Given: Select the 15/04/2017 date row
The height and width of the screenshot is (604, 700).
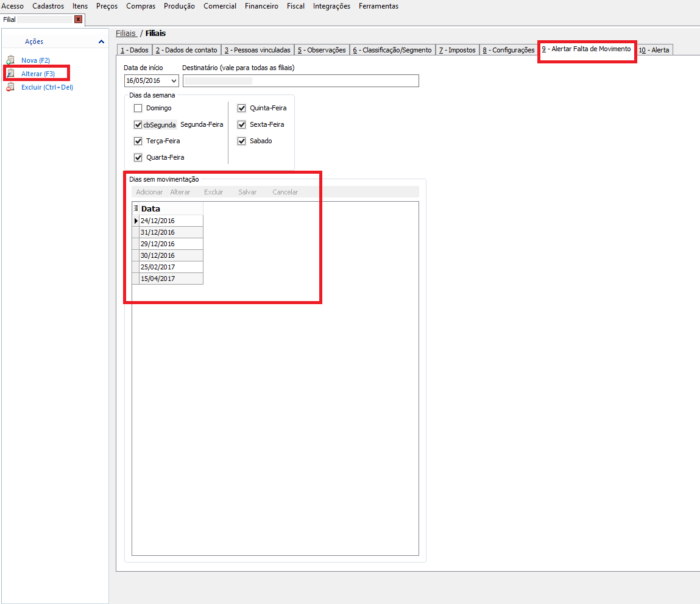Looking at the screenshot, I should (x=171, y=279).
